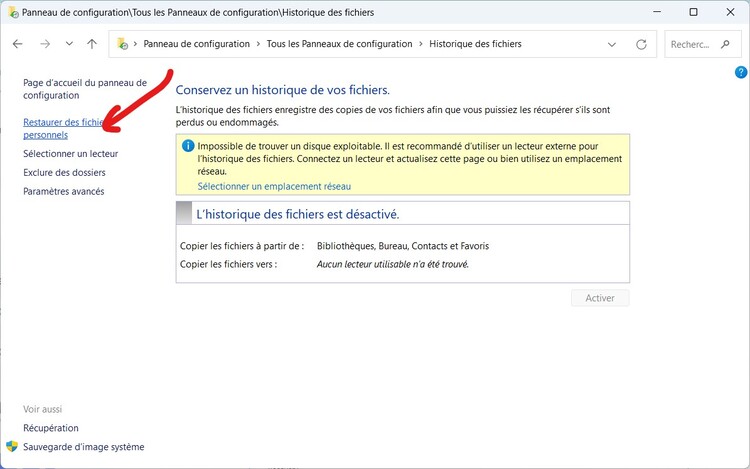Click 'Sélectionner un emplacement réseau' link

[274, 186]
